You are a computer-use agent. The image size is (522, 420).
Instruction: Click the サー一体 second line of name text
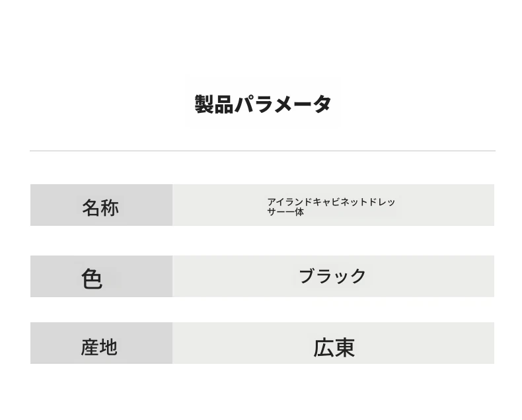(285, 212)
